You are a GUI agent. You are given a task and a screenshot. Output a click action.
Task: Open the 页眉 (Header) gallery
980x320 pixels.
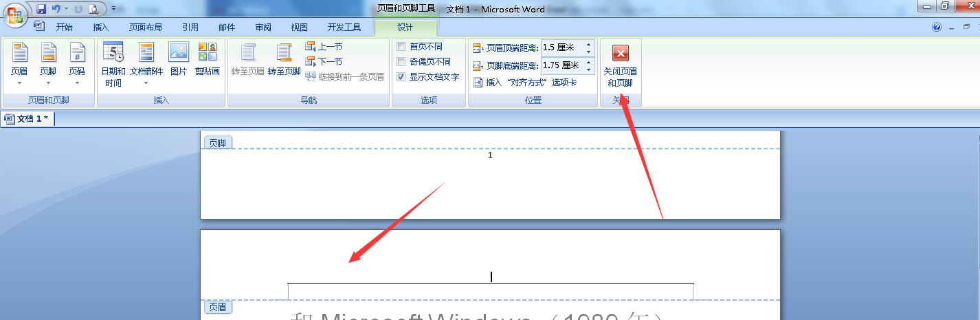tap(19, 64)
